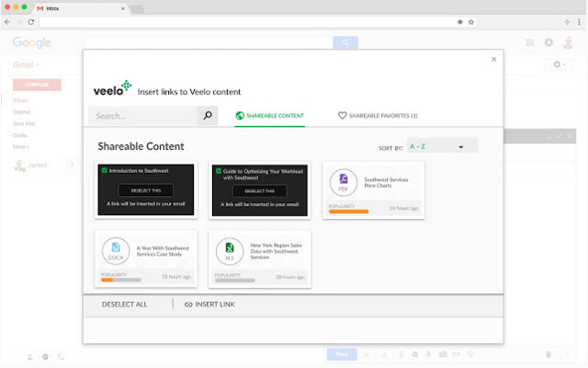This screenshot has height=368, width=588.
Task: Open the Starred folder in Gmail sidebar
Action: (x=21, y=112)
